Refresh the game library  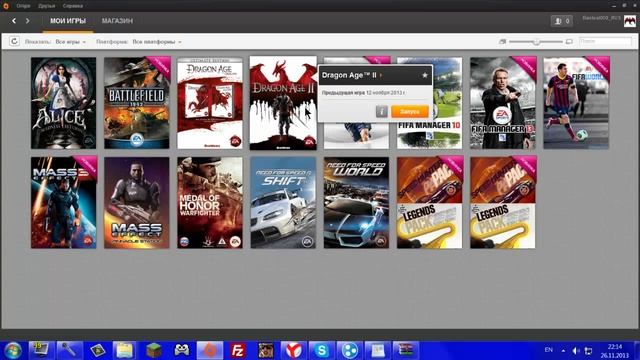click(x=14, y=41)
